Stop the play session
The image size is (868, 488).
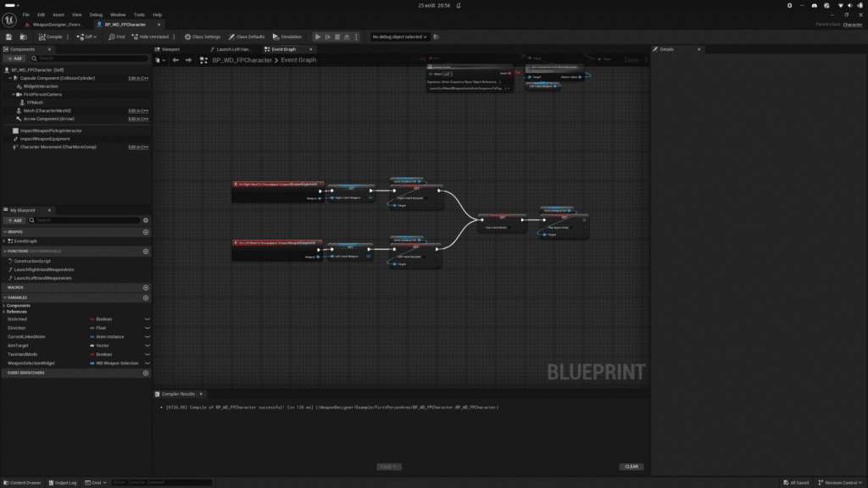pos(337,37)
